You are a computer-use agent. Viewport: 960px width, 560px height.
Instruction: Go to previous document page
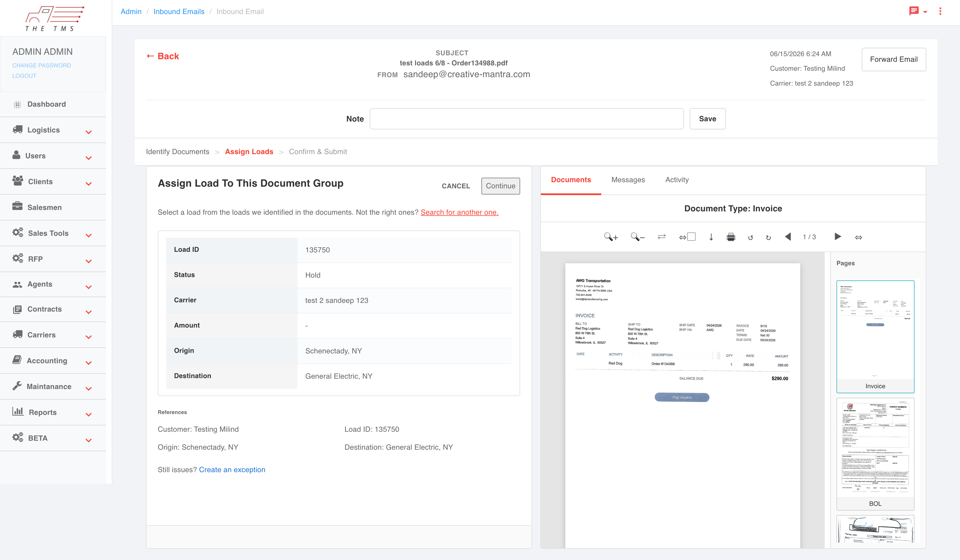point(788,237)
